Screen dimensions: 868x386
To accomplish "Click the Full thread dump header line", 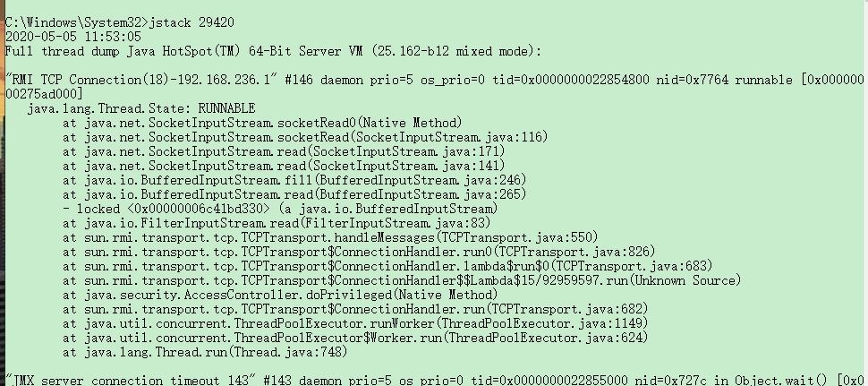I will coord(273,52).
